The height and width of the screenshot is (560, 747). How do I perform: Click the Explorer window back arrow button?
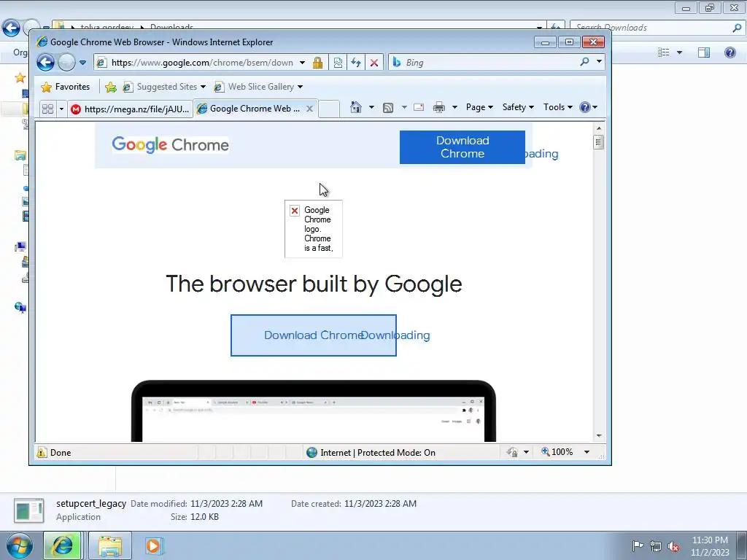12,28
